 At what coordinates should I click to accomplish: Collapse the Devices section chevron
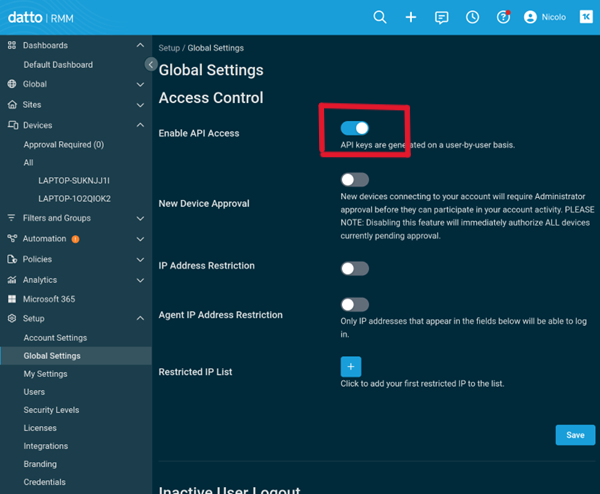pos(140,125)
